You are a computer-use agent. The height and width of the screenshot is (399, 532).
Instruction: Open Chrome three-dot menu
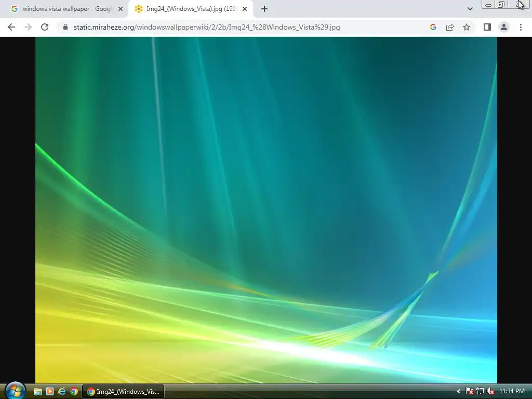(x=521, y=27)
